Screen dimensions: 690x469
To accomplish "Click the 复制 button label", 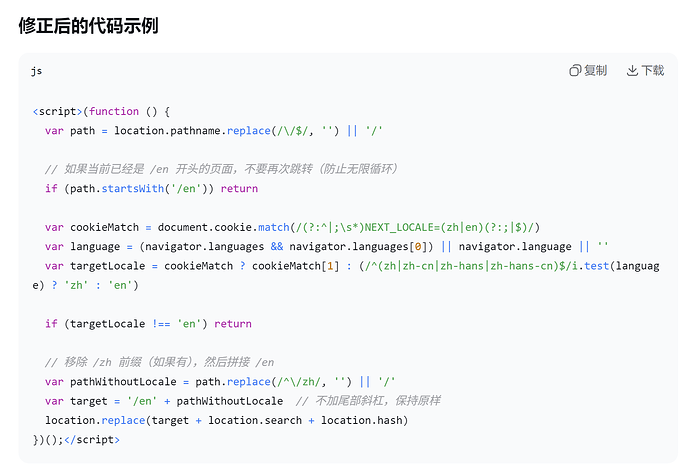I will [595, 70].
